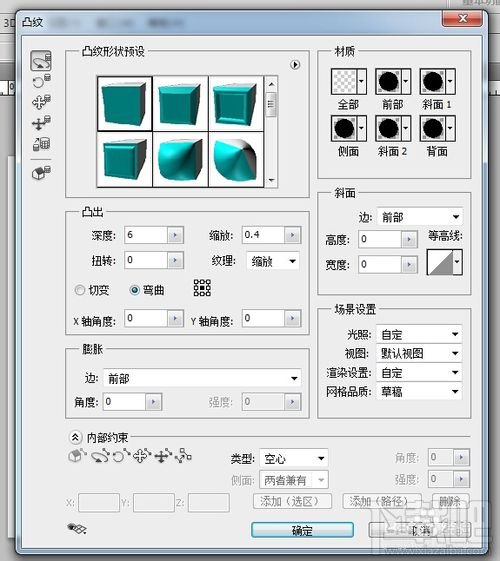This screenshot has width=500, height=561.
Task: Open the 网格品质 dropdown showing 草稿
Action: 419,392
